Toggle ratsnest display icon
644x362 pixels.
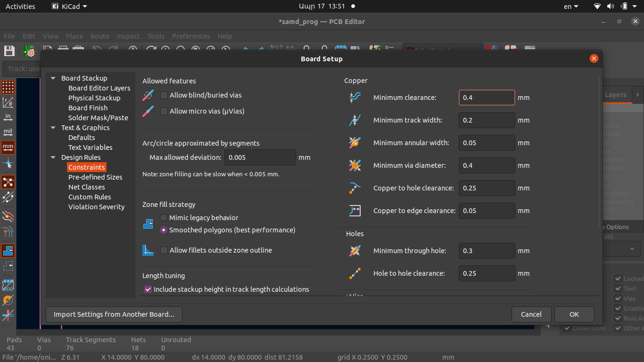click(8, 182)
